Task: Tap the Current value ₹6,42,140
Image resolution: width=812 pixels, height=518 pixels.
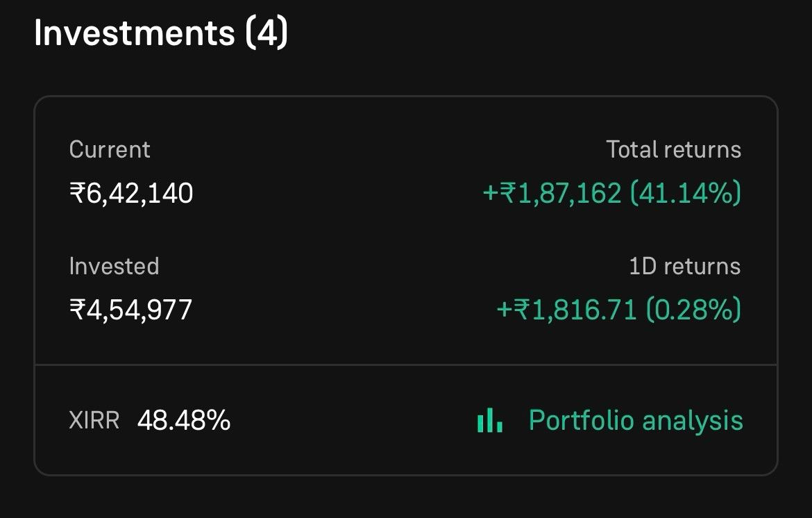Action: click(x=131, y=194)
